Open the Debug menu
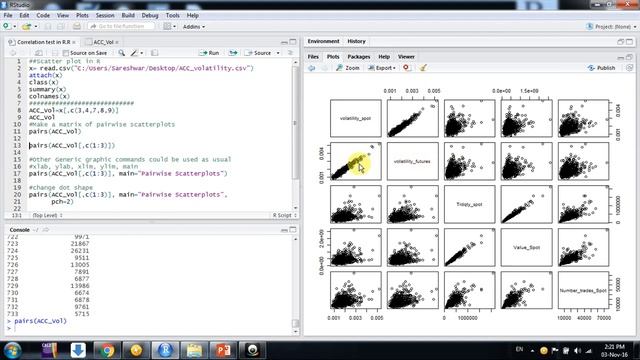The width and height of the screenshot is (640, 360). (150, 15)
